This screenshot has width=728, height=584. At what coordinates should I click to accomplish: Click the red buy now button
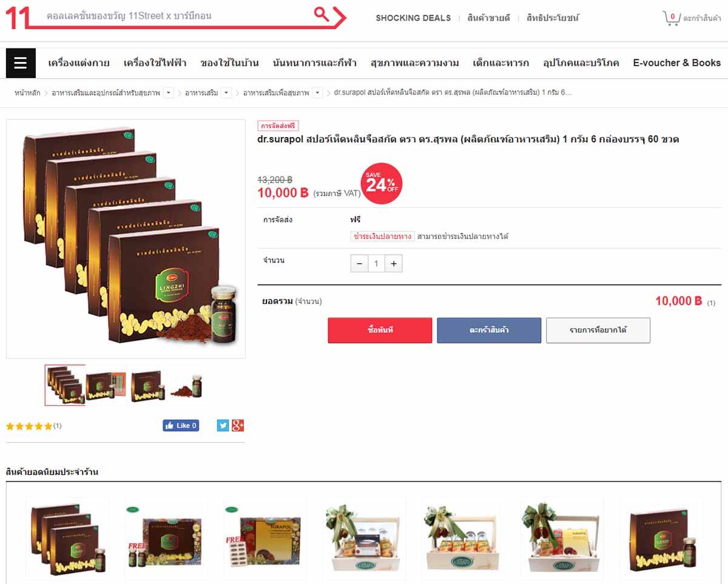(x=380, y=331)
